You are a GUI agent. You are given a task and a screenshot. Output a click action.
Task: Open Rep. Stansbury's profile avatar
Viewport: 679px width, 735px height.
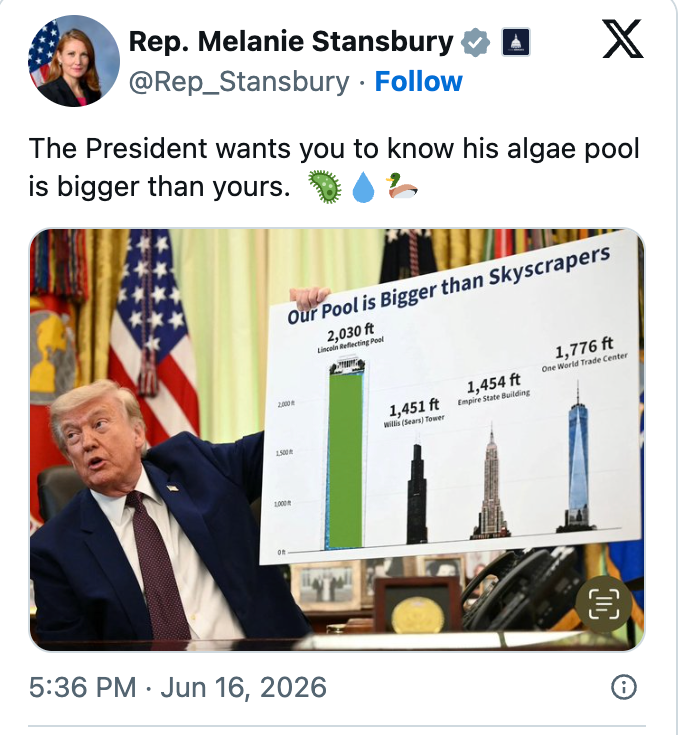(74, 61)
